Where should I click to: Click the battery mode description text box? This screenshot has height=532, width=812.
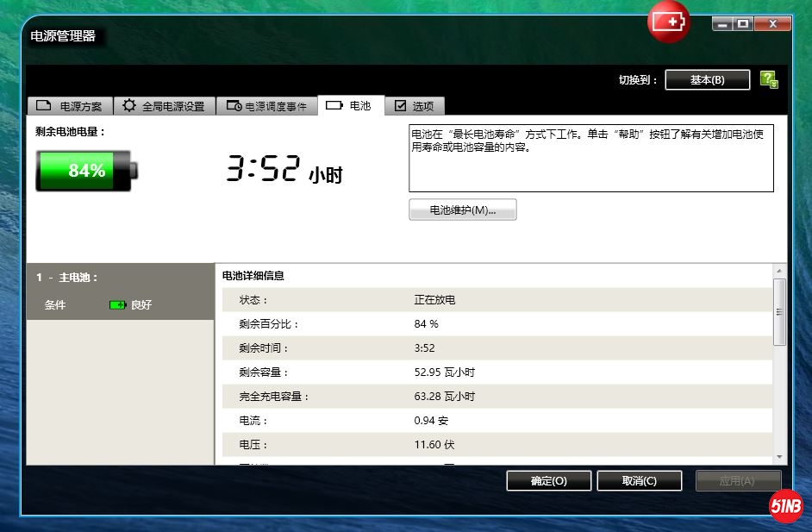[x=590, y=158]
